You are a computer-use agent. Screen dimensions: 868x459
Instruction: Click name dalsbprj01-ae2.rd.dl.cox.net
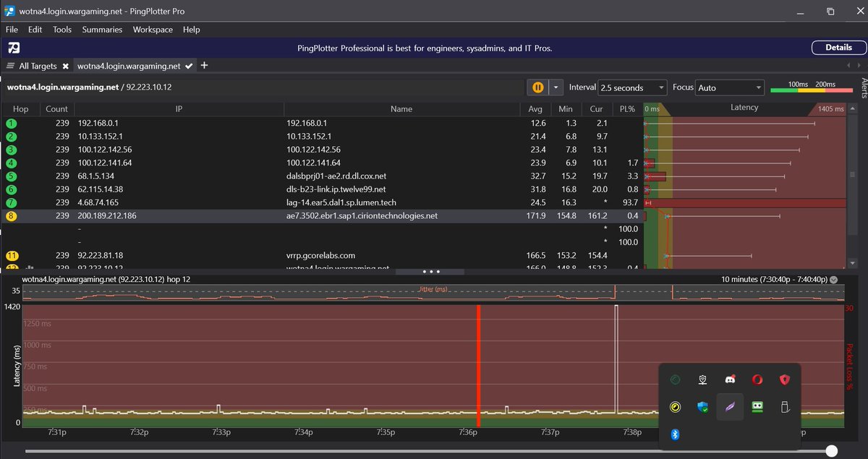(336, 176)
